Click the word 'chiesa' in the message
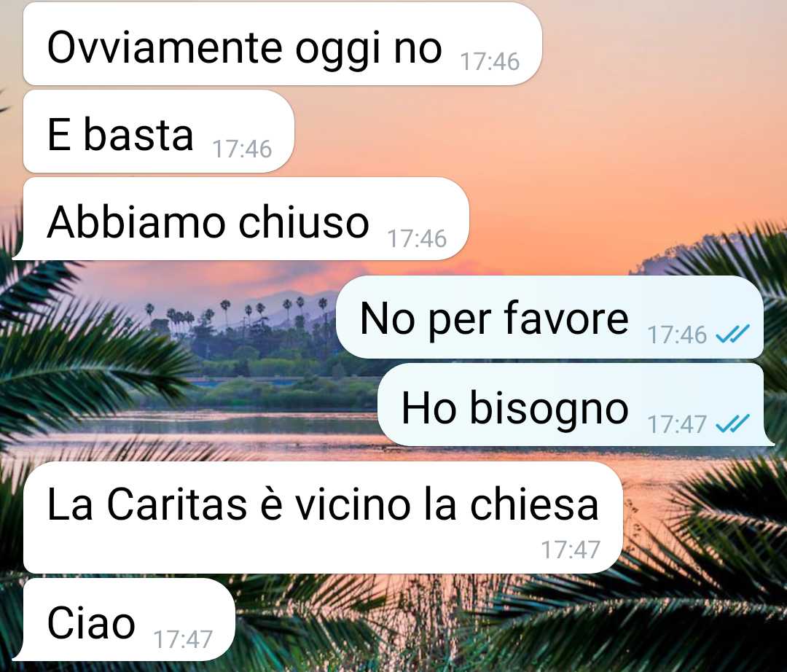Viewport: 787px width, 672px height. tap(534, 504)
